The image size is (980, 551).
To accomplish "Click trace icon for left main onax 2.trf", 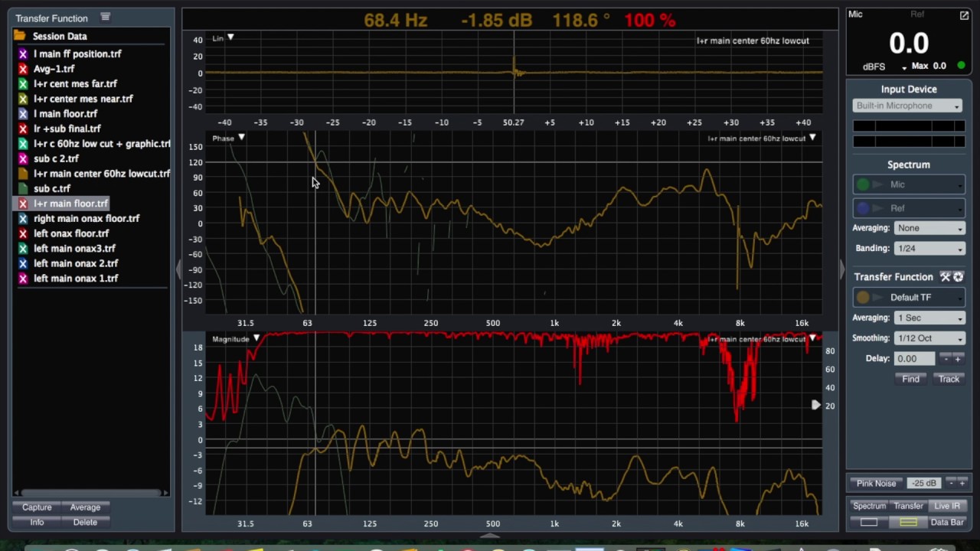I will (x=23, y=263).
